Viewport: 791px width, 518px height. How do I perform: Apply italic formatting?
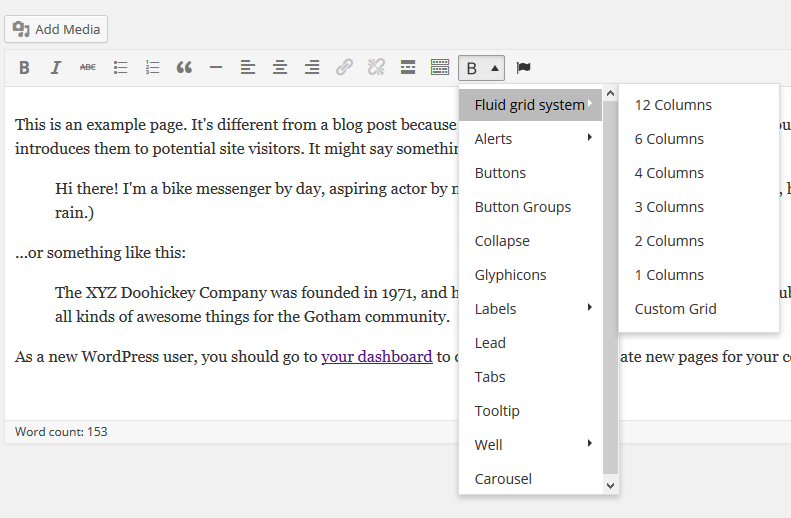tap(55, 67)
